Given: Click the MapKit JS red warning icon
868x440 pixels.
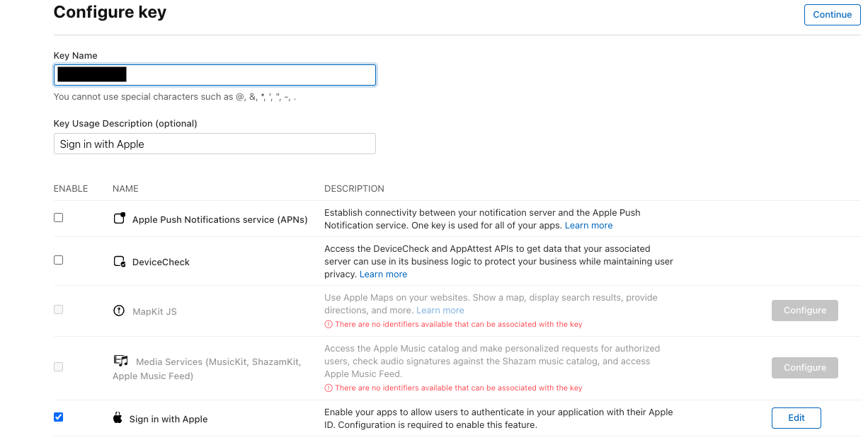Looking at the screenshot, I should pos(329,324).
